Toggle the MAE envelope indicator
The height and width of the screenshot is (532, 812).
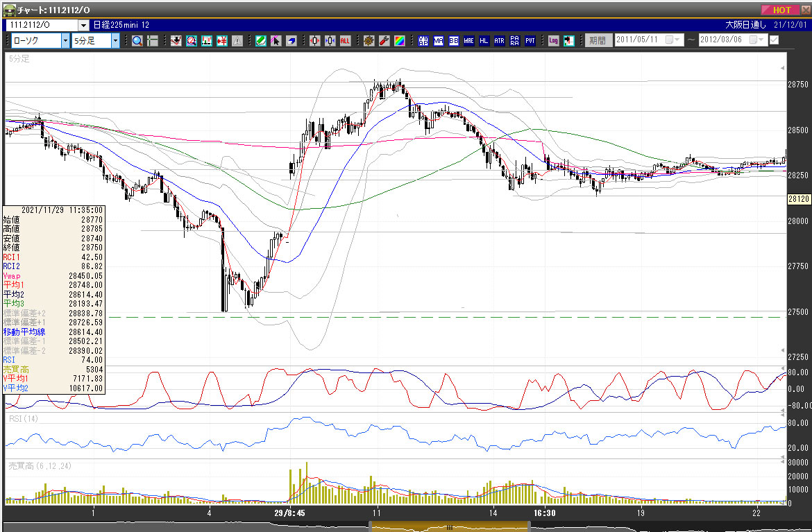pos(468,41)
